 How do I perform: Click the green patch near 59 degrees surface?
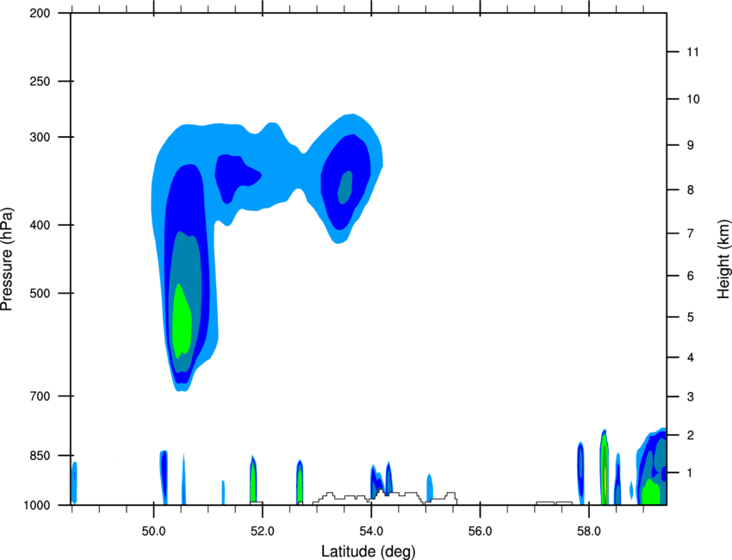pyautogui.click(x=651, y=491)
